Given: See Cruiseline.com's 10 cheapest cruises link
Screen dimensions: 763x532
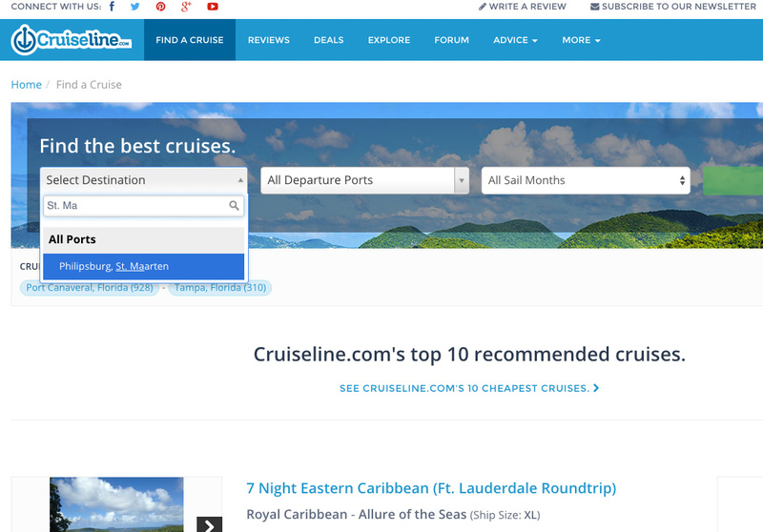Looking at the screenshot, I should [x=469, y=388].
